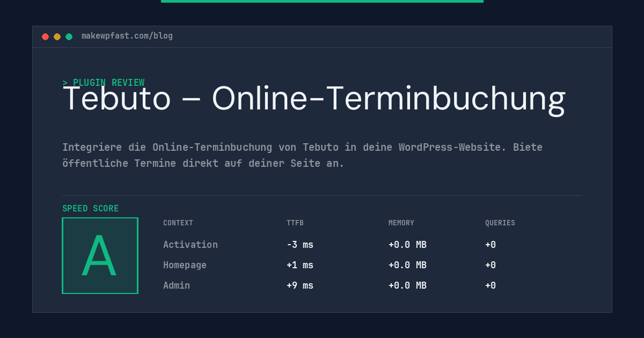Screen dimensions: 644x338
Task: Click the 'Tebuto – Online-Terminbuchung' title
Action: [314, 99]
